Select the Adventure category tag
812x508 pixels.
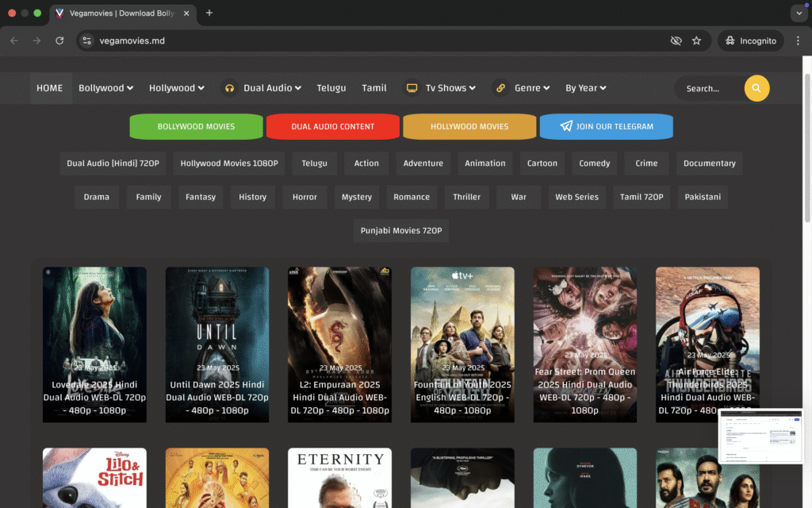pyautogui.click(x=423, y=164)
